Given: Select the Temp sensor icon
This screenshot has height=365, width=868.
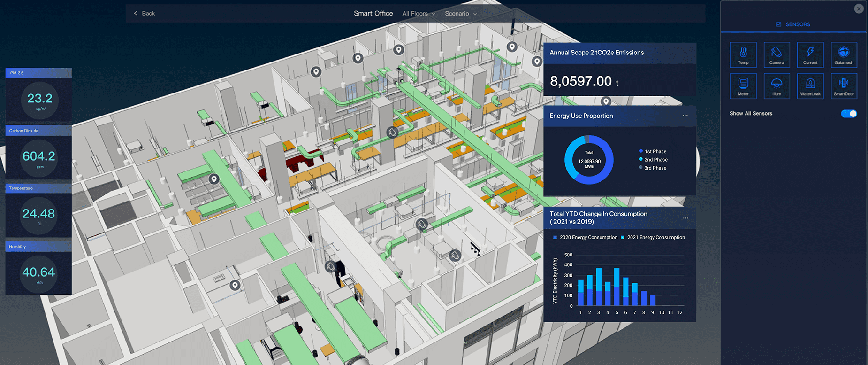Looking at the screenshot, I should pos(743,55).
